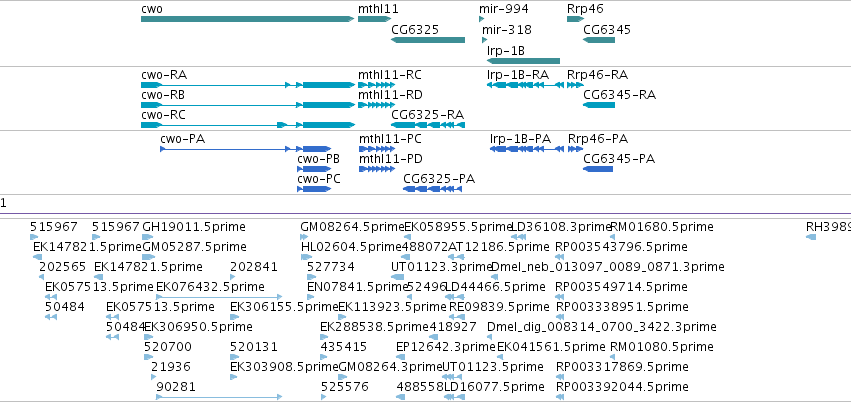Select the Irp-1B-PA protein feature
851x402 pixels.
(x=525, y=149)
